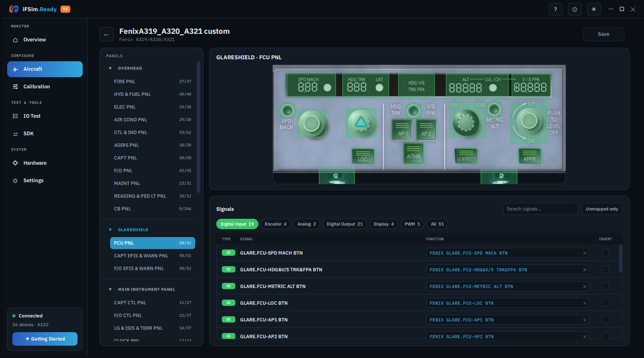Collapse the OVERHEAD panel group

[110, 68]
